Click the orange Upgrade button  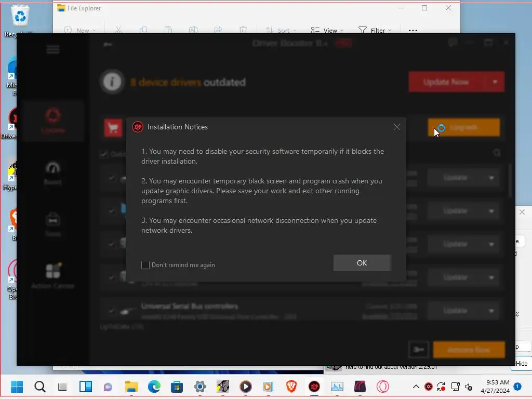(x=464, y=127)
